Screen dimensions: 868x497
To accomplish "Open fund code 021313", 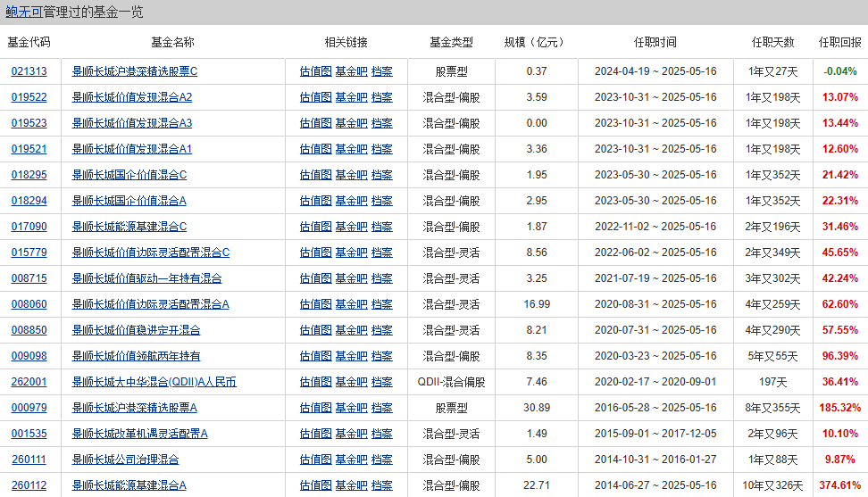I will 29,71.
